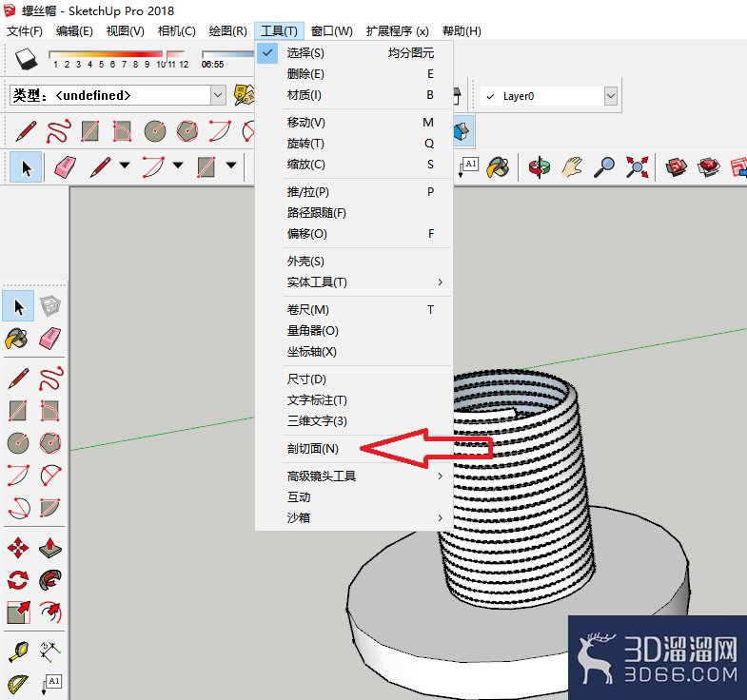The height and width of the screenshot is (700, 747).
Task: Select the Rotated Rectangle tool in drawing toolbar
Action: [x=123, y=131]
